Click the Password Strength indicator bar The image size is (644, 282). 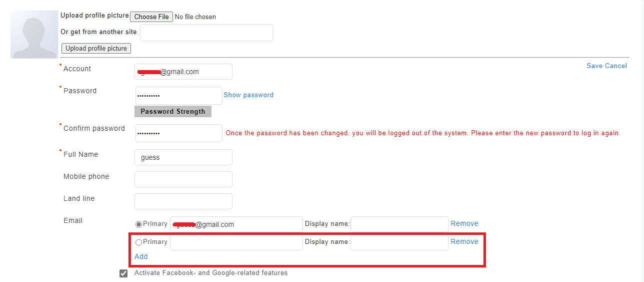point(173,112)
